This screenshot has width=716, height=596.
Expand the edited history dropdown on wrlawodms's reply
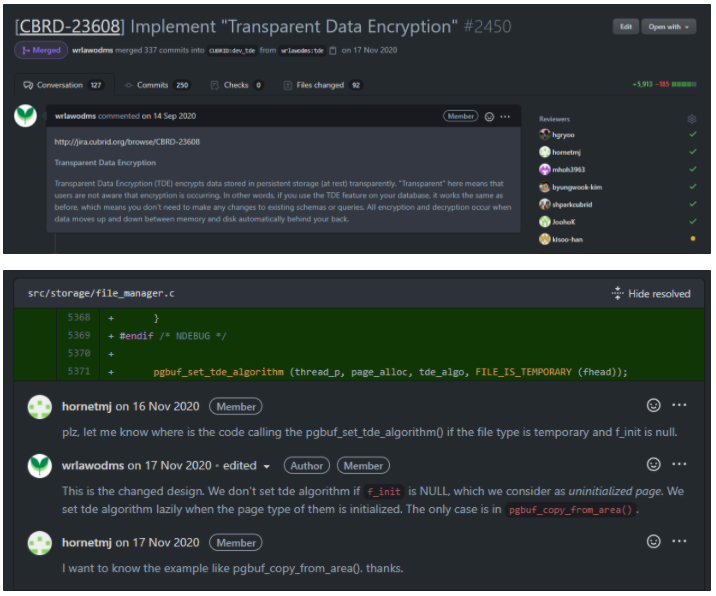click(x=267, y=466)
